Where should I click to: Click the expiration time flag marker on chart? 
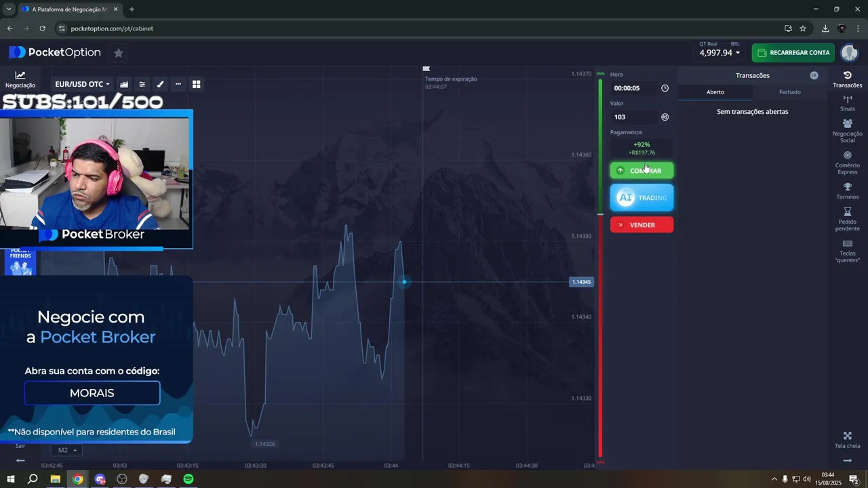point(426,68)
